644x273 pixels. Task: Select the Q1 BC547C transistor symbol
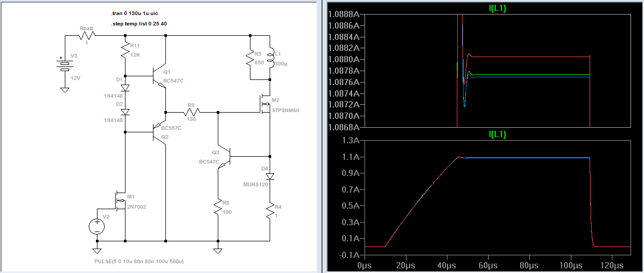pos(159,76)
